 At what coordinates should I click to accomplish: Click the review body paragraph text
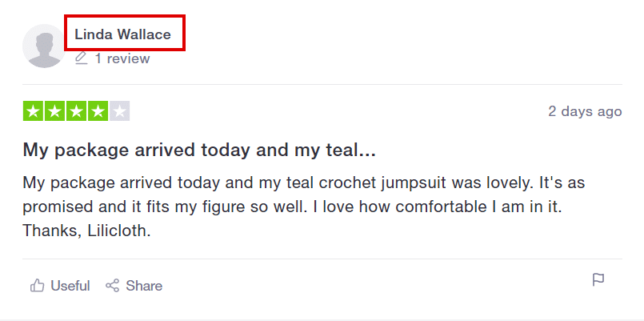pyautogui.click(x=304, y=207)
